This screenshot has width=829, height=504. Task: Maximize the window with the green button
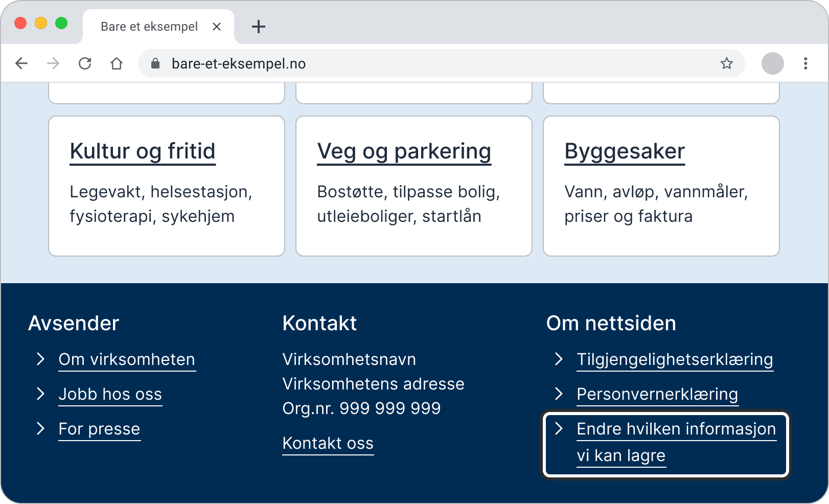[x=61, y=23]
